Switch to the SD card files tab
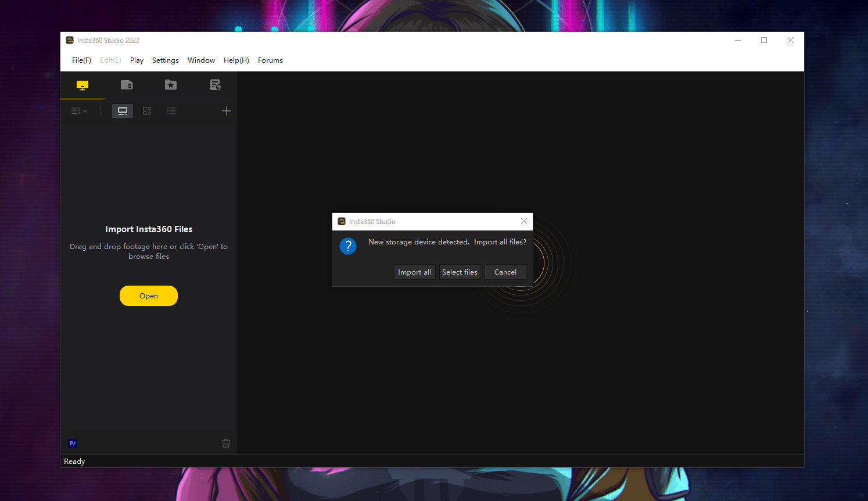 coord(127,85)
